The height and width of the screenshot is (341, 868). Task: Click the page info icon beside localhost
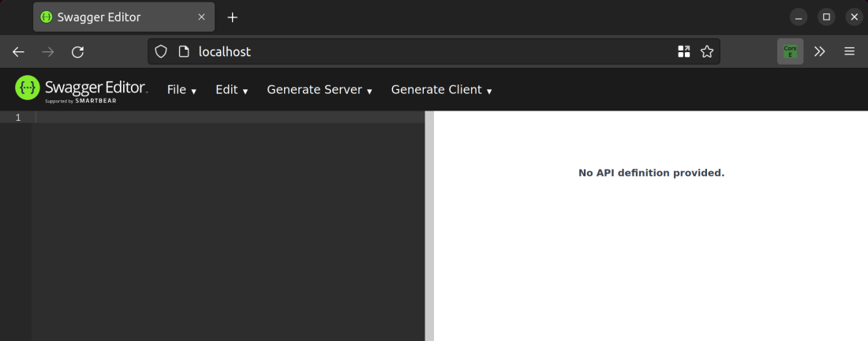pos(184,52)
